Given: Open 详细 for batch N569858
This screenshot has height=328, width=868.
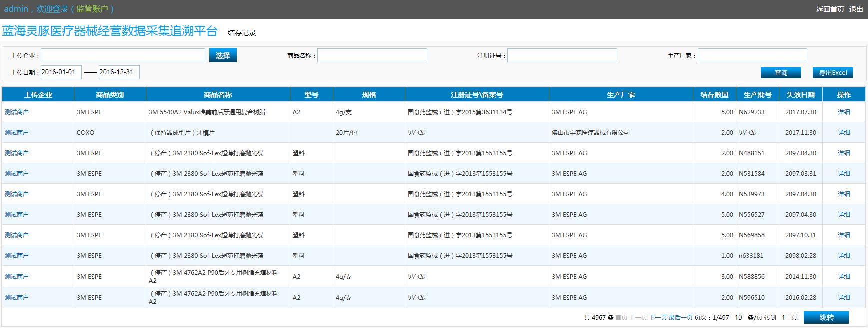Looking at the screenshot, I should pyautogui.click(x=844, y=235).
